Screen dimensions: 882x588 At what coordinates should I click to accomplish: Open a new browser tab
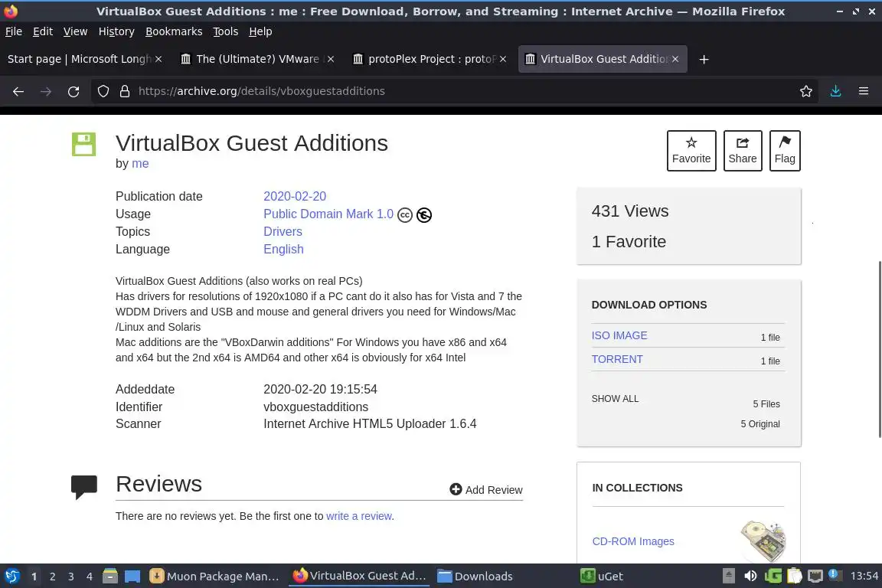[704, 59]
